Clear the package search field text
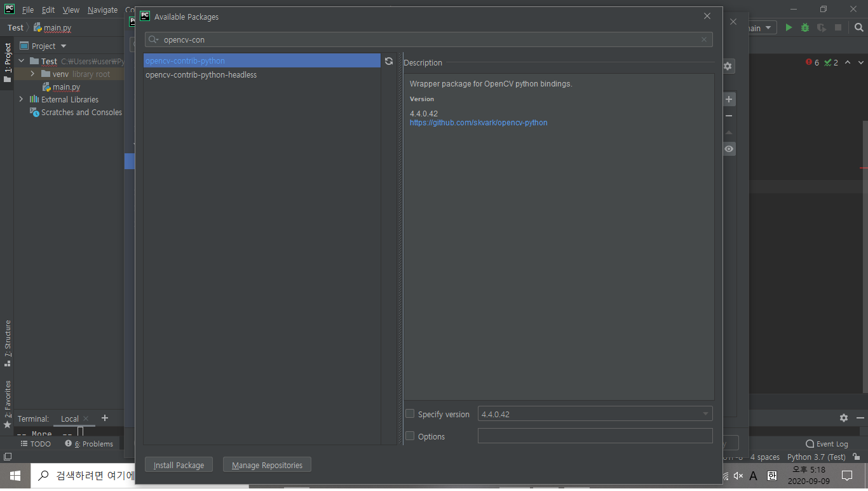The height and width of the screenshot is (491, 868). (704, 39)
